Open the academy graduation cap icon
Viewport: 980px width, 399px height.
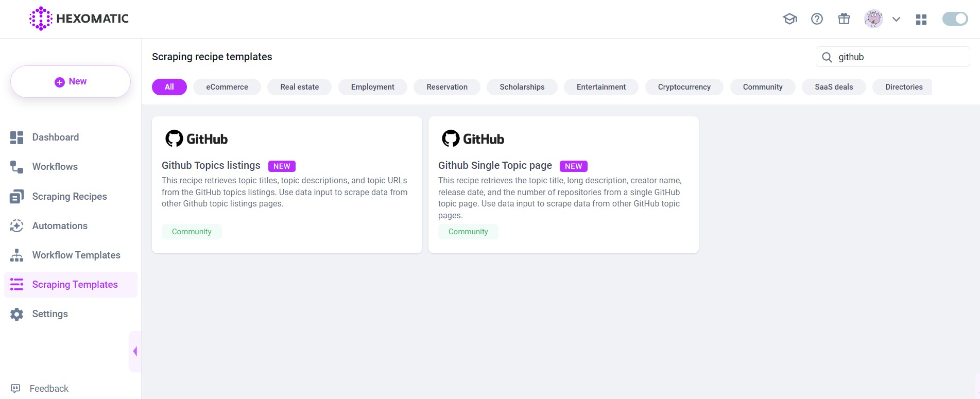pyautogui.click(x=789, y=19)
